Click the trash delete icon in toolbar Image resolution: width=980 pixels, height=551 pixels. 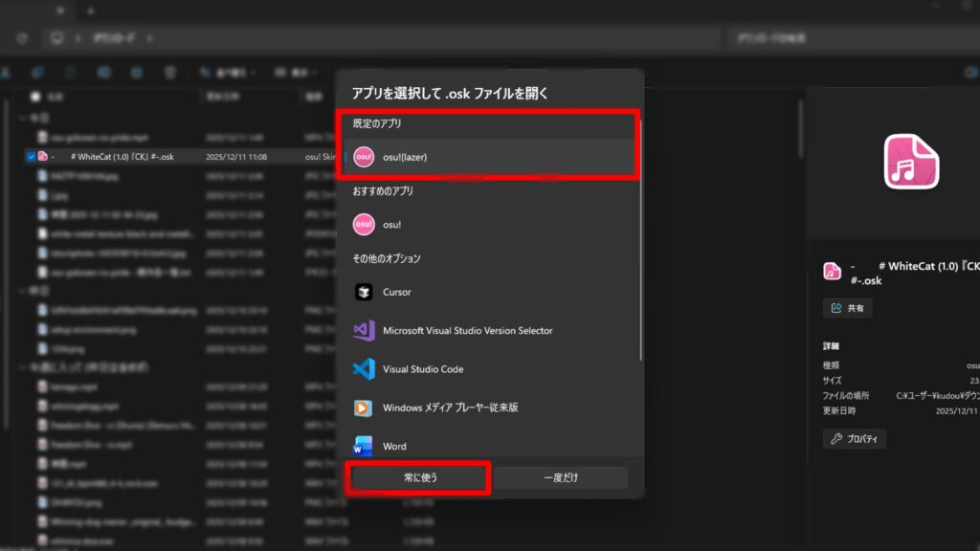click(169, 72)
